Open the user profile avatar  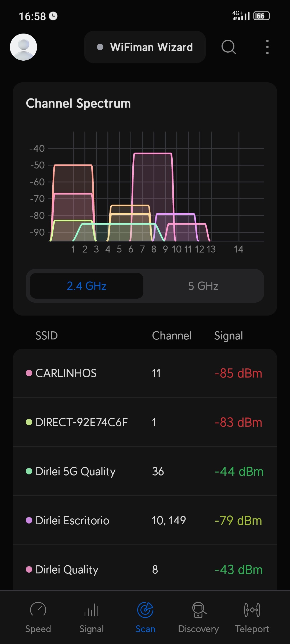[23, 47]
